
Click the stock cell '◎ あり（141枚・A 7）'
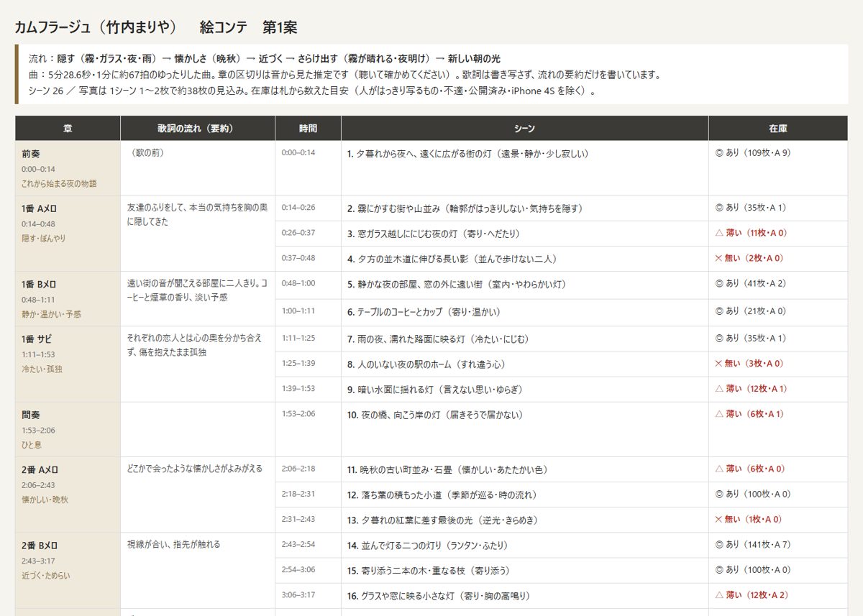(x=778, y=545)
